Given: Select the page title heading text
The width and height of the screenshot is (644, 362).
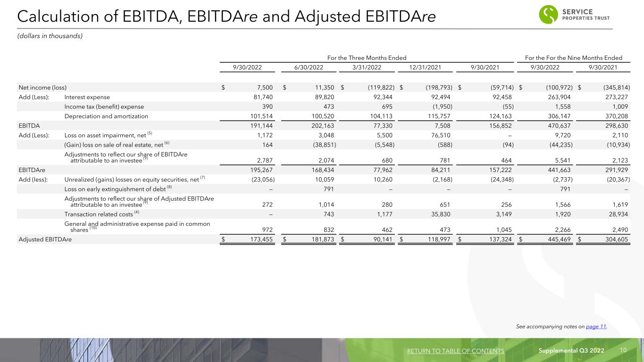Looking at the screenshot, I should [x=226, y=16].
